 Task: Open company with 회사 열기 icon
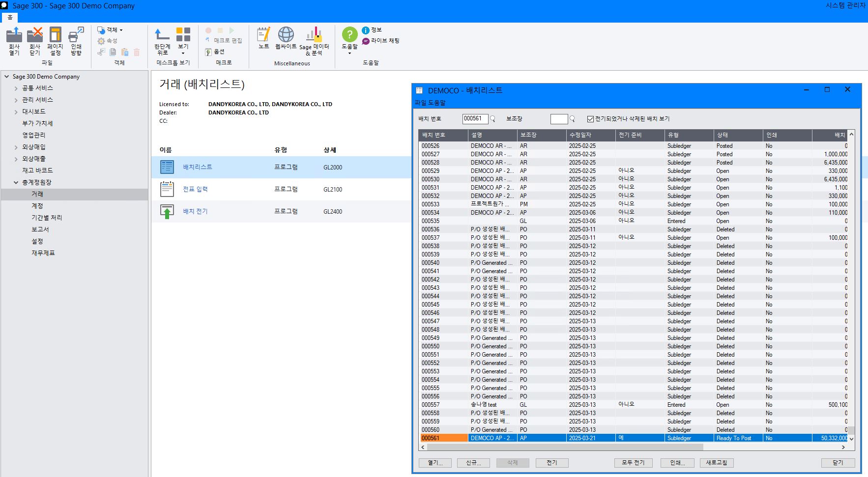click(14, 41)
